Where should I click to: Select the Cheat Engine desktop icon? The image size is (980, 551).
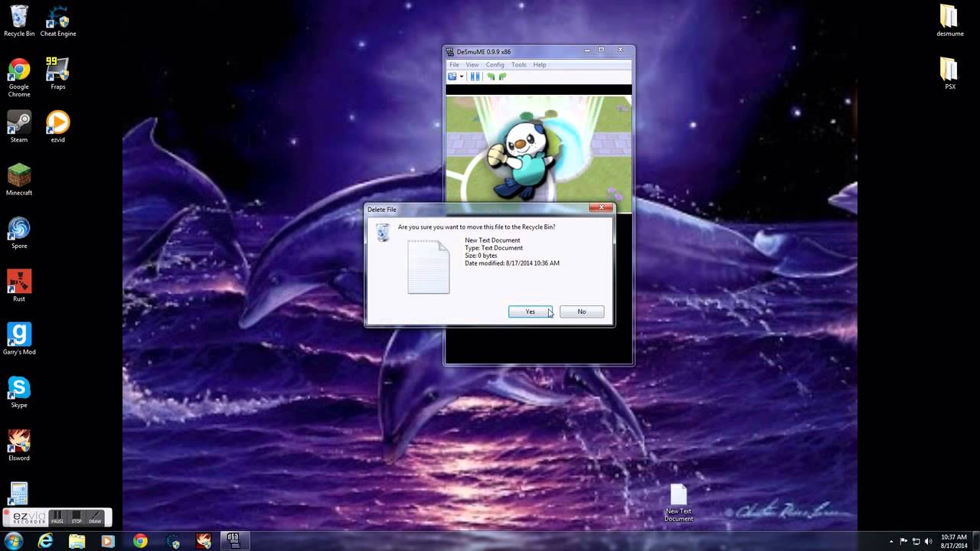58,21
